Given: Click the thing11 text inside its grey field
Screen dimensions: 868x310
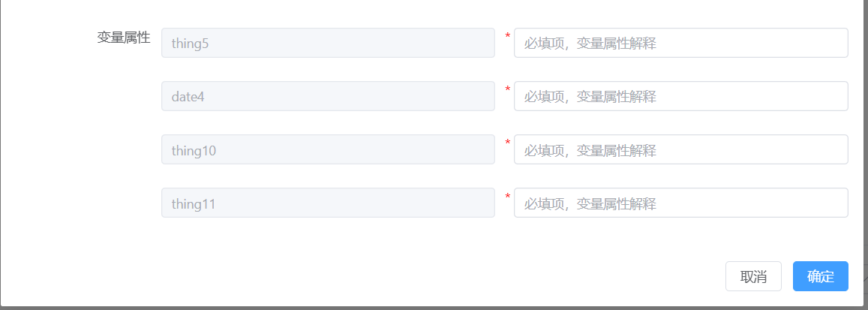Looking at the screenshot, I should coord(194,203).
